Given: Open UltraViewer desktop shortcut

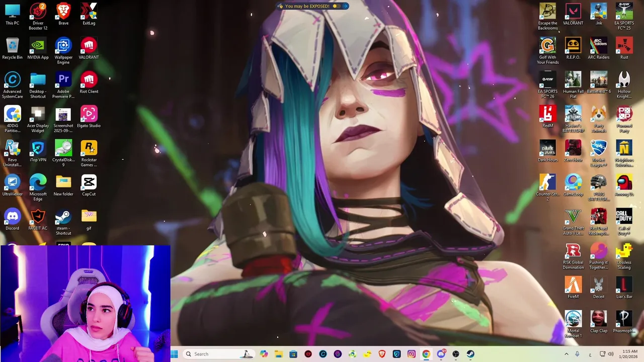Looking at the screenshot, I should 13,186.
